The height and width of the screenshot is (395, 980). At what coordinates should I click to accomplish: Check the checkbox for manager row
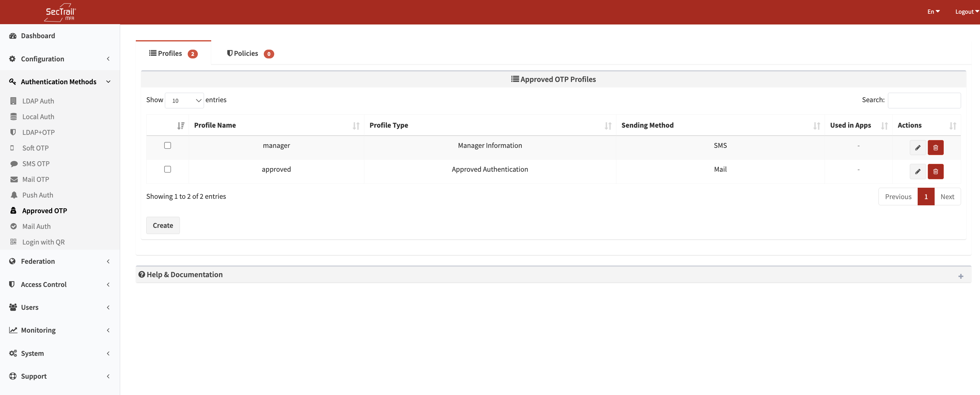click(167, 145)
